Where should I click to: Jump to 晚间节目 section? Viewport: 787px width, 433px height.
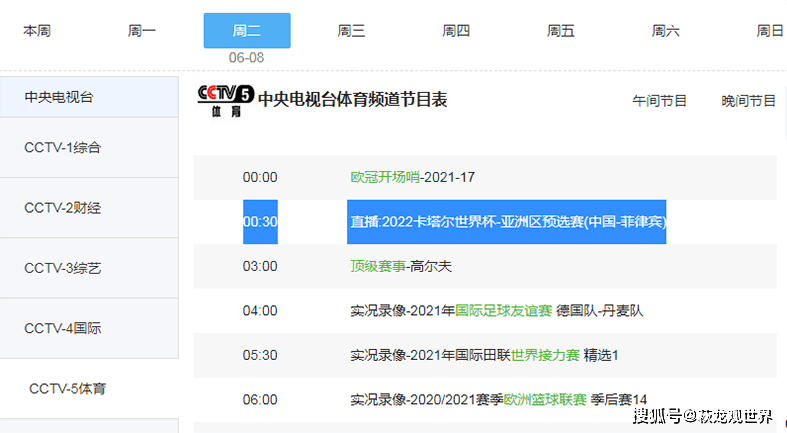[748, 101]
